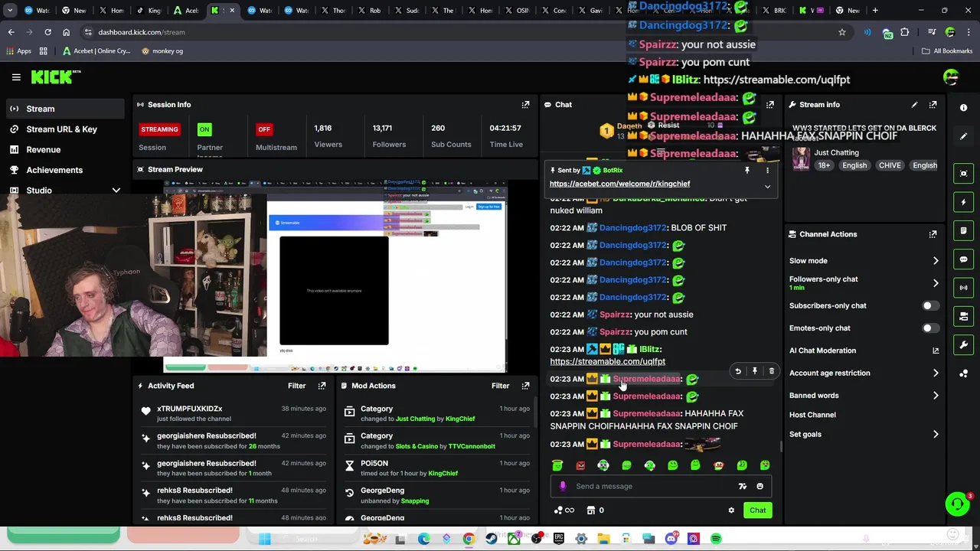The width and height of the screenshot is (980, 551).
Task: Open the Kick hamburger menu
Action: (x=16, y=77)
